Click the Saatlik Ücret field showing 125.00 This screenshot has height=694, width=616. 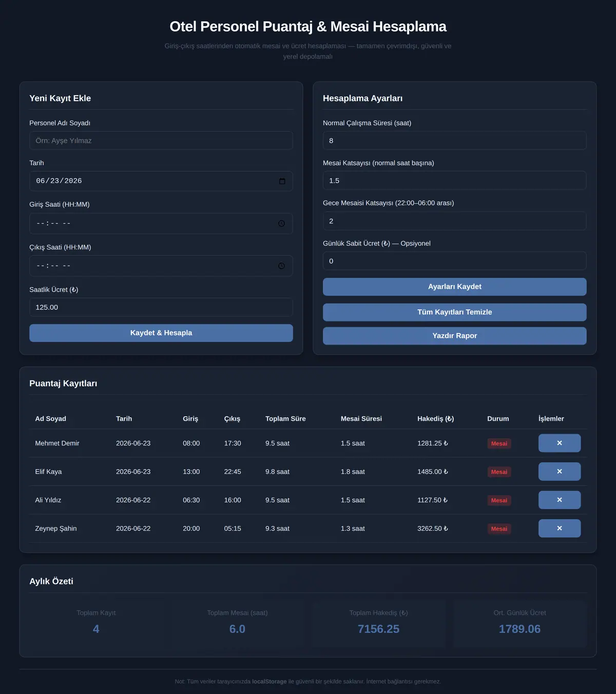161,307
